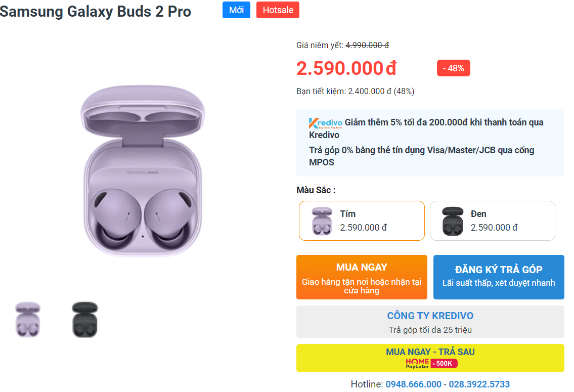Screen dimensions: 574x392
Task: Click the -48% discount badge
Action: click(453, 68)
